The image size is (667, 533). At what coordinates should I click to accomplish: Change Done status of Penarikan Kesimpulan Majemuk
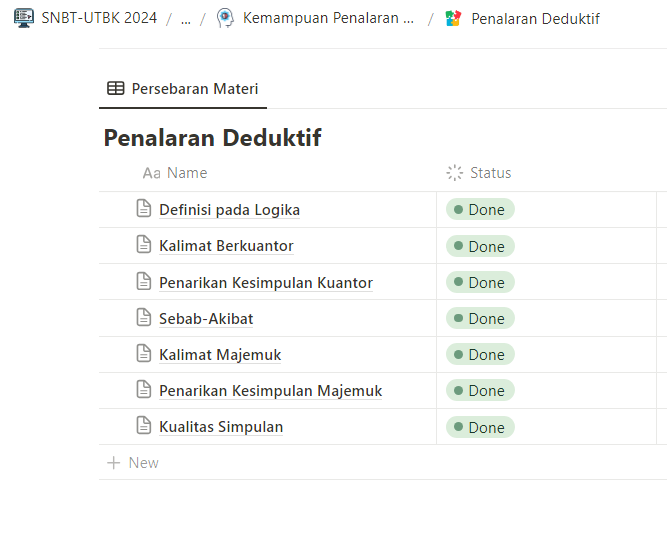tap(480, 390)
